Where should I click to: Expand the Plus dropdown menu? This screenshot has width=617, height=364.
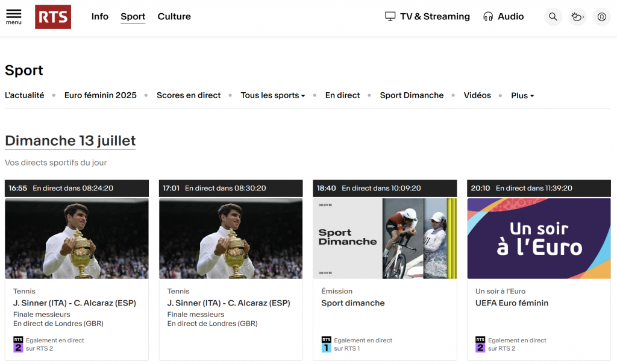click(x=522, y=96)
